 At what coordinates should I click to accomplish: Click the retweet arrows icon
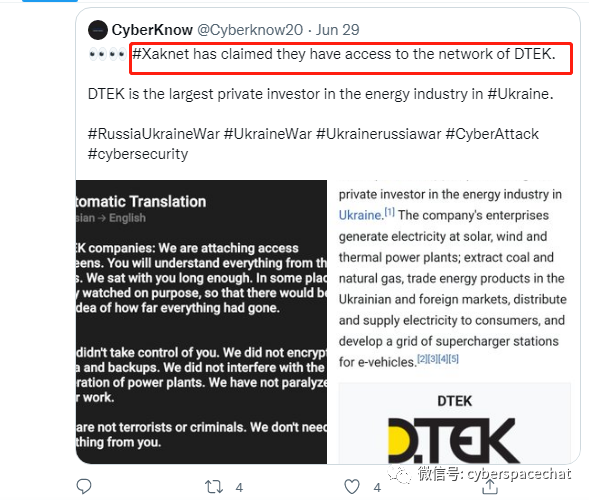pyautogui.click(x=214, y=487)
